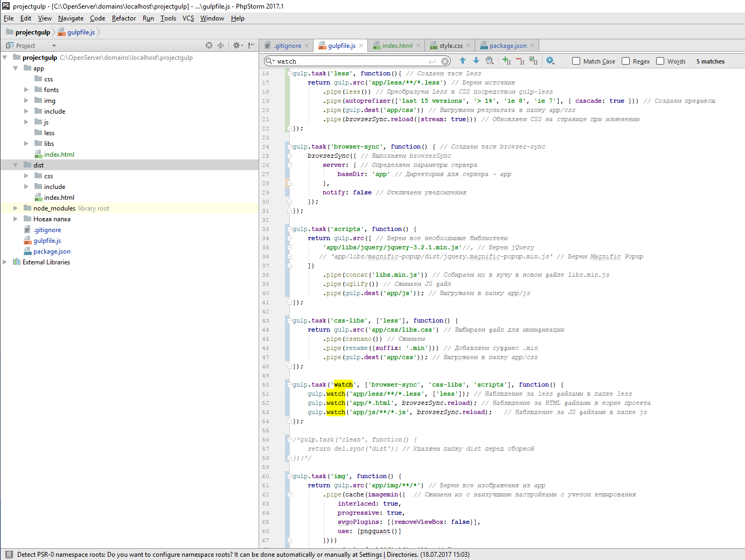
Task: Switch to the index.html tab
Action: click(397, 46)
